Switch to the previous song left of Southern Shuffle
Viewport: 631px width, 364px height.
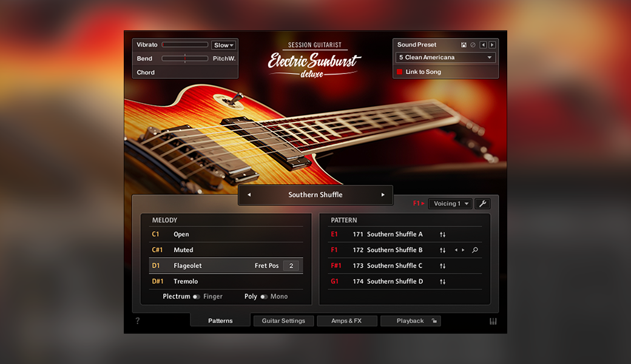(249, 195)
